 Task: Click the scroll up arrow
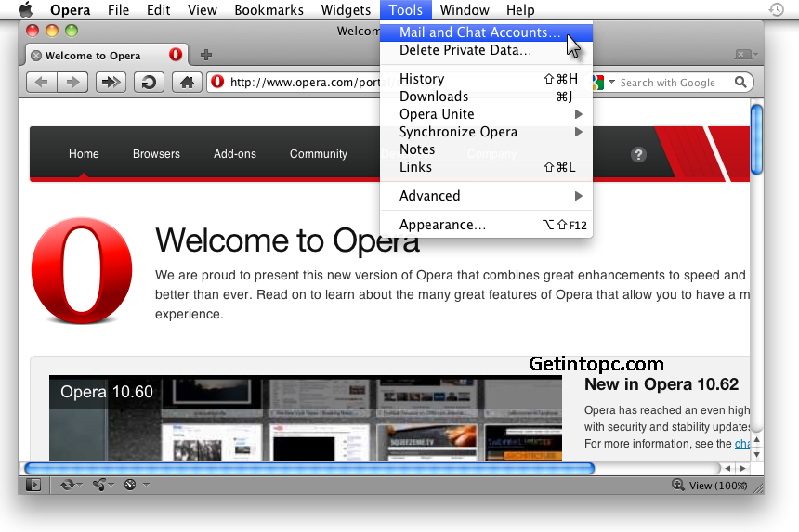coord(756,439)
